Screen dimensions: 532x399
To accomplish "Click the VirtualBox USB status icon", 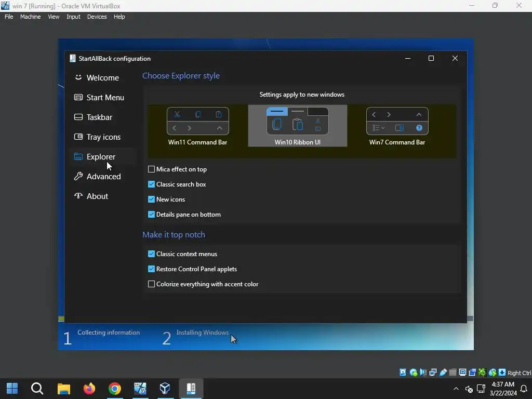I will tap(443, 373).
